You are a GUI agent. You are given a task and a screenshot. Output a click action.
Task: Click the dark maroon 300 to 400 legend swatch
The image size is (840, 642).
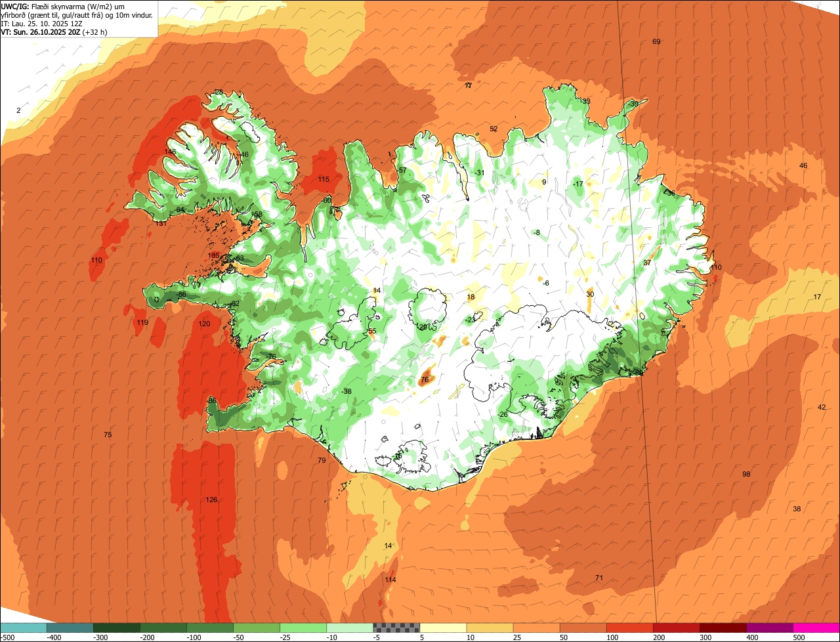click(x=723, y=628)
